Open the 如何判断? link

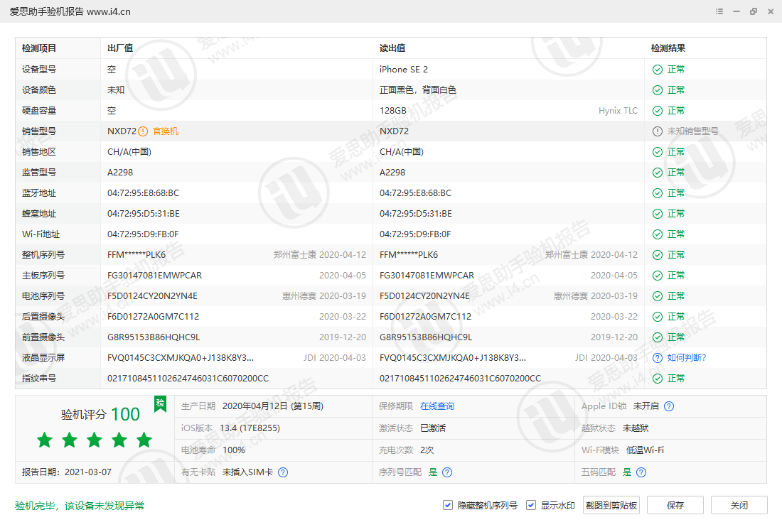[x=687, y=358]
